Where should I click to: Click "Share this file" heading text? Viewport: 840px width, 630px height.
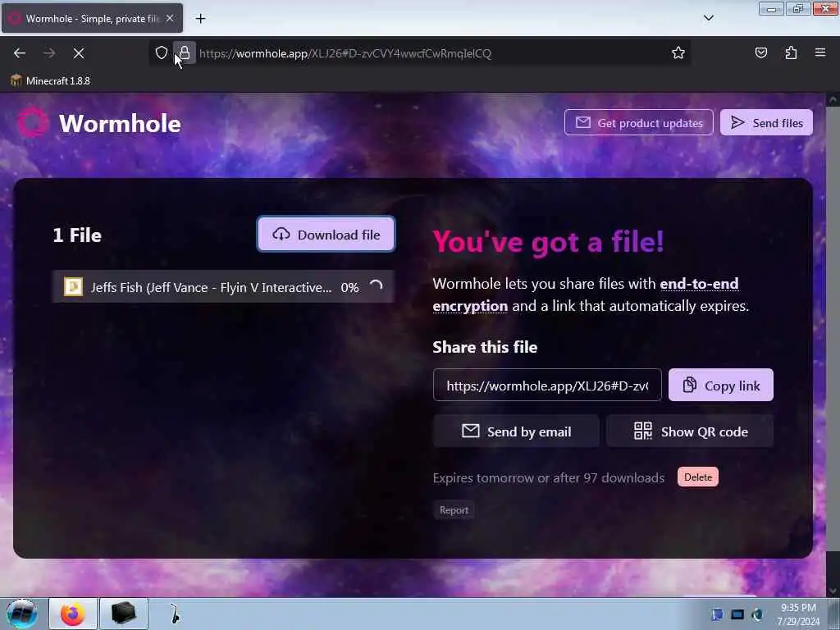[485, 347]
